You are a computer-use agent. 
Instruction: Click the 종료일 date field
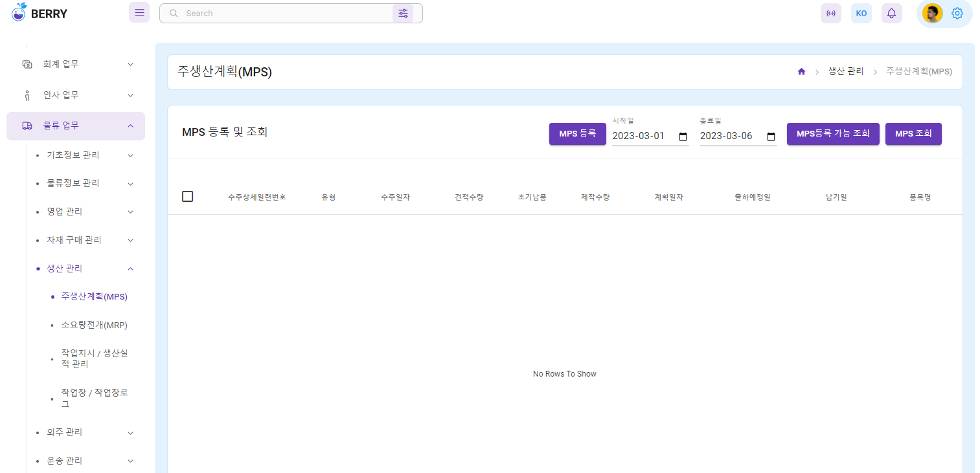click(738, 136)
